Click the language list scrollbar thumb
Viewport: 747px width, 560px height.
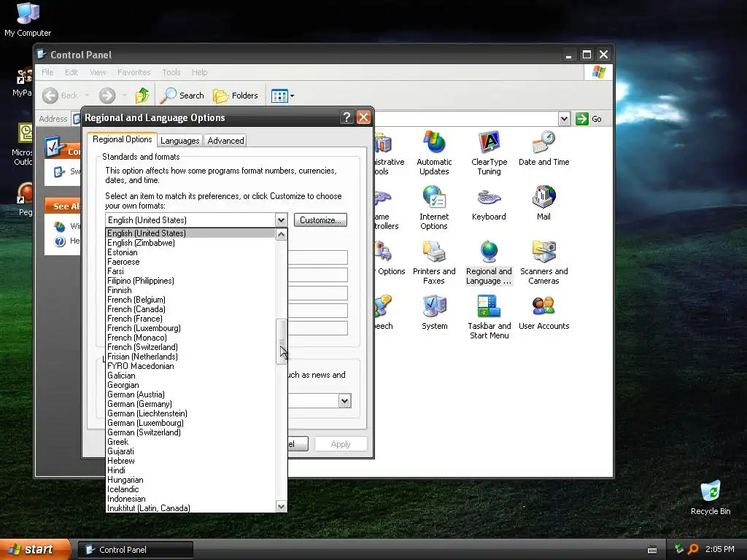point(281,341)
